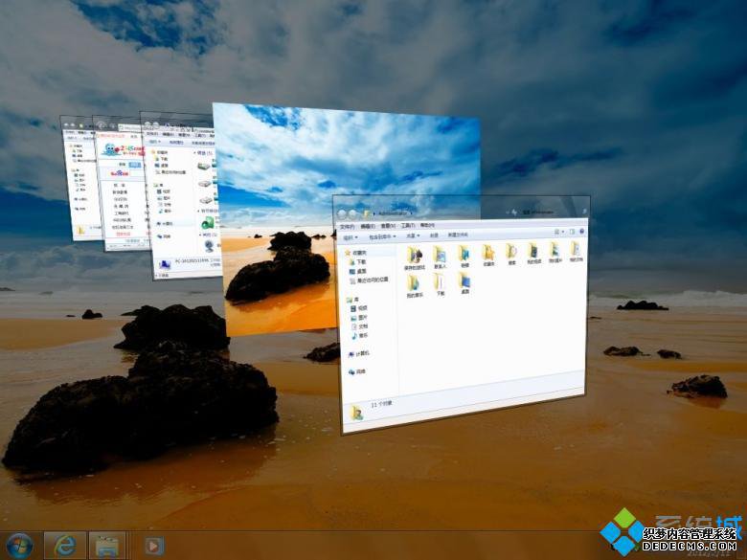
Task: Select the 我的视频 folder icon
Action: pos(533,254)
